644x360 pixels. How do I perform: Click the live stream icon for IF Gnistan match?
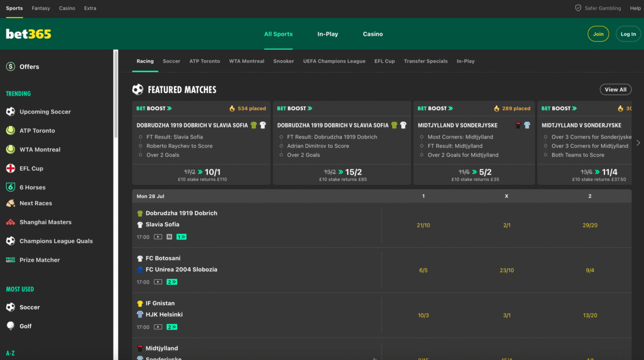click(158, 327)
